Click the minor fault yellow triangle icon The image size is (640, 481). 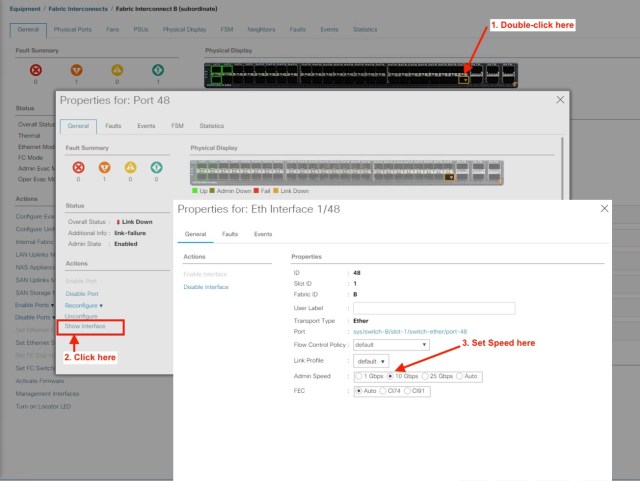click(115, 70)
